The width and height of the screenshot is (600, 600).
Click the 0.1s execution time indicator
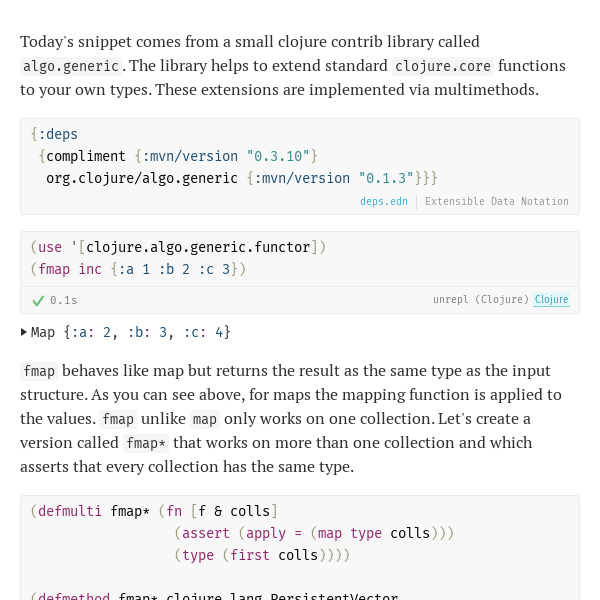[64, 300]
